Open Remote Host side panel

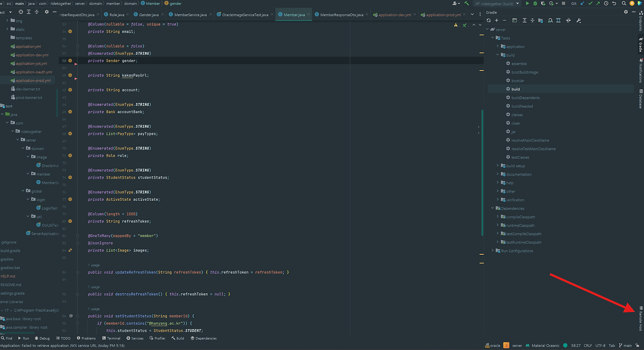(x=640, y=318)
